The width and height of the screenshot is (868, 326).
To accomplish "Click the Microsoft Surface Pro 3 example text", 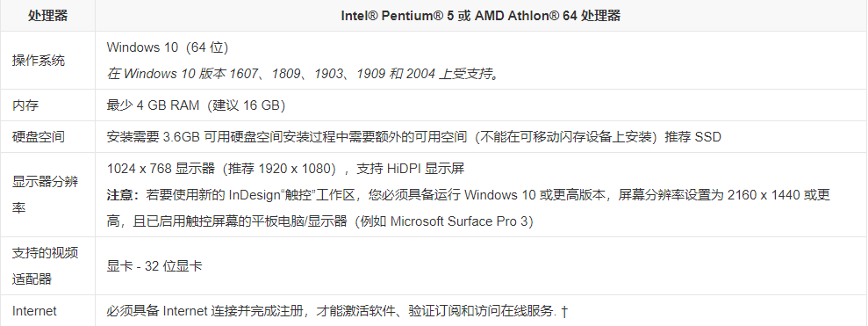I will point(460,221).
